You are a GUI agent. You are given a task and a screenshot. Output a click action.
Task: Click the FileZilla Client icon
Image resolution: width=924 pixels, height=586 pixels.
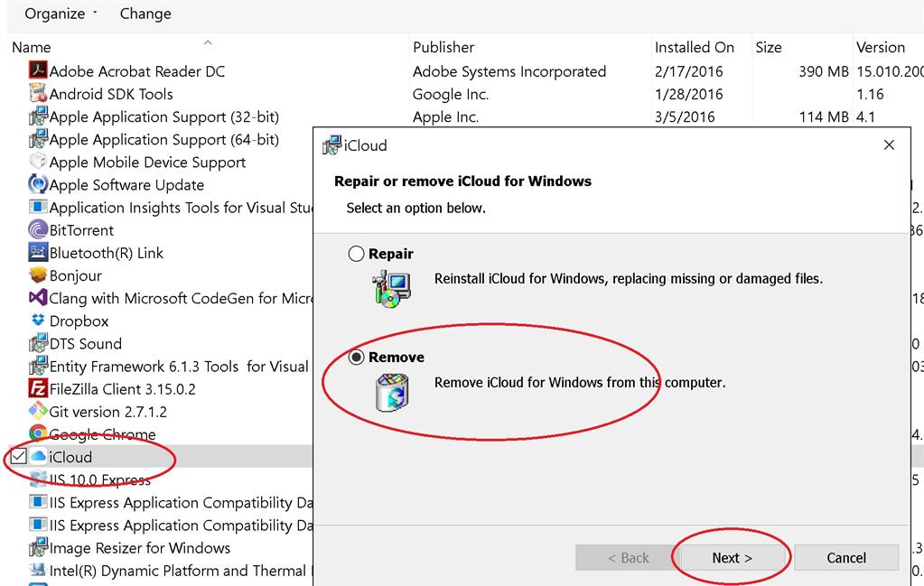pos(38,389)
